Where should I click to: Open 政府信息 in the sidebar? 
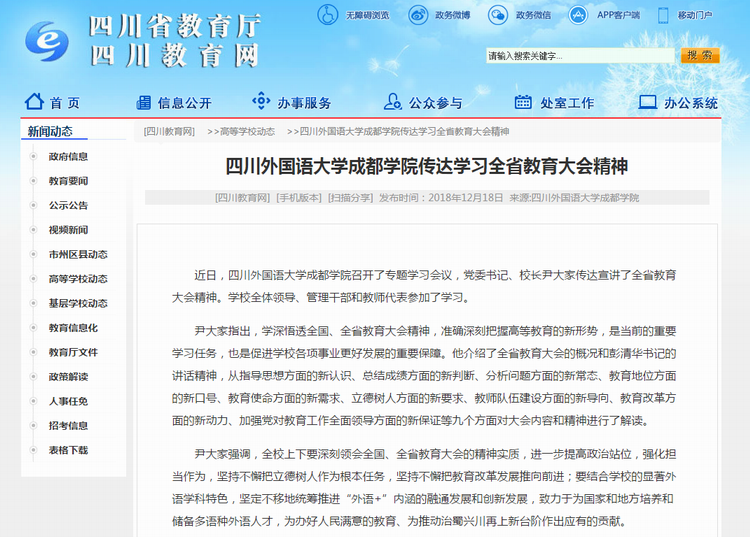[x=68, y=156]
